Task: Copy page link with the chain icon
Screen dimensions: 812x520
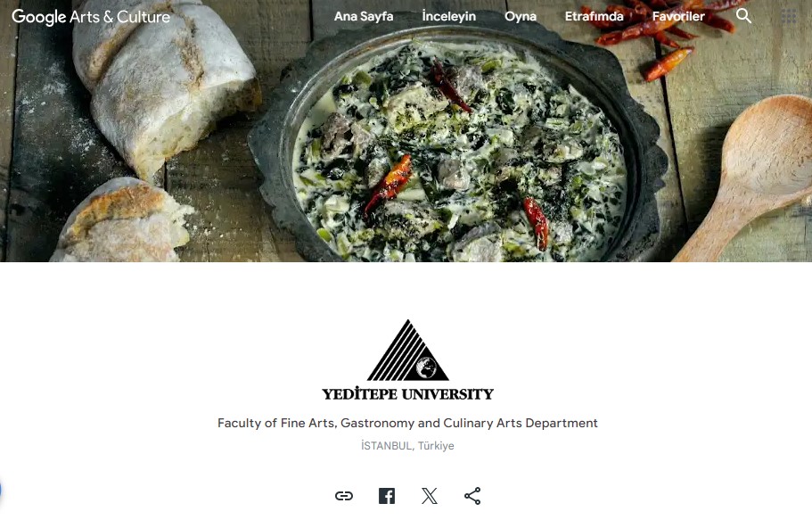Action: (344, 496)
